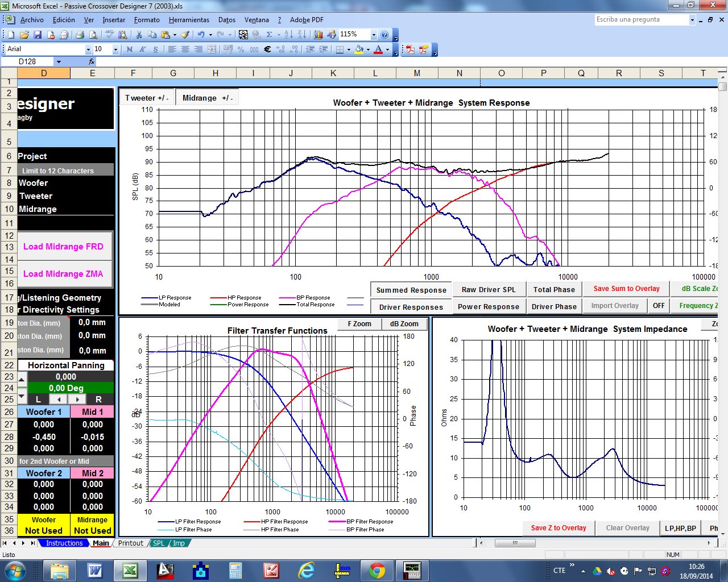
Task: Click the Windows Start orb
Action: (x=15, y=570)
